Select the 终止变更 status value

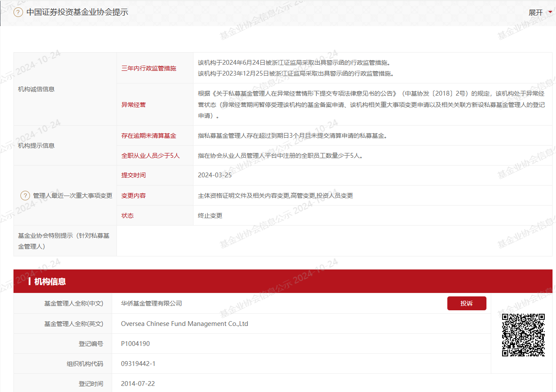[x=210, y=216]
